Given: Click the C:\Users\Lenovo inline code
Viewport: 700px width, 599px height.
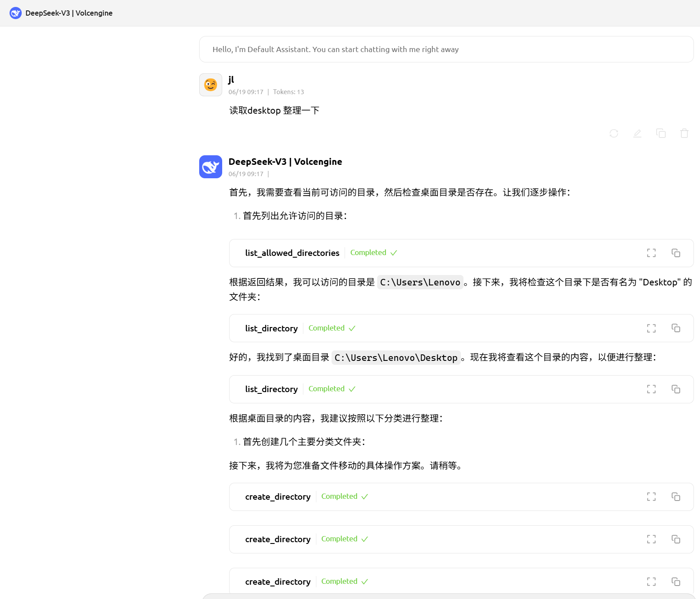Looking at the screenshot, I should [x=420, y=282].
